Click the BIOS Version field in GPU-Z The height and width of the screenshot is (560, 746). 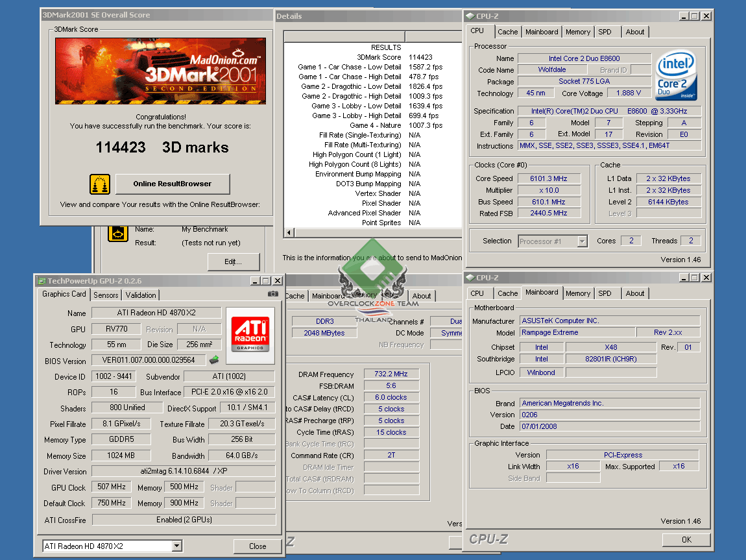click(x=149, y=360)
